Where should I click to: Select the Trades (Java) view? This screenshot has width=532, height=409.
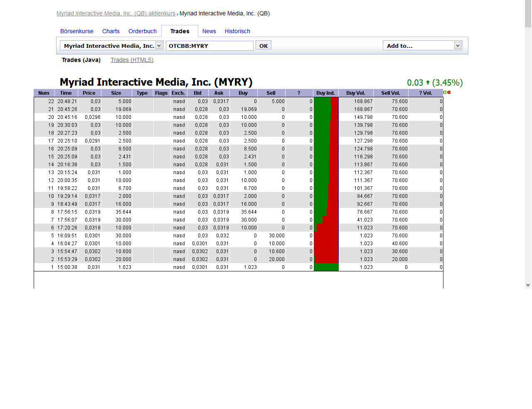pos(81,60)
